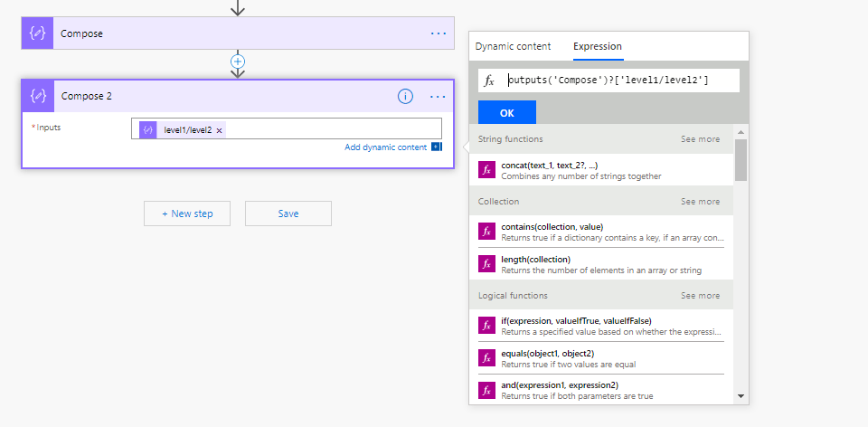This screenshot has height=427, width=868.
Task: Click 'Combines any number of strings together' description
Action: [581, 176]
